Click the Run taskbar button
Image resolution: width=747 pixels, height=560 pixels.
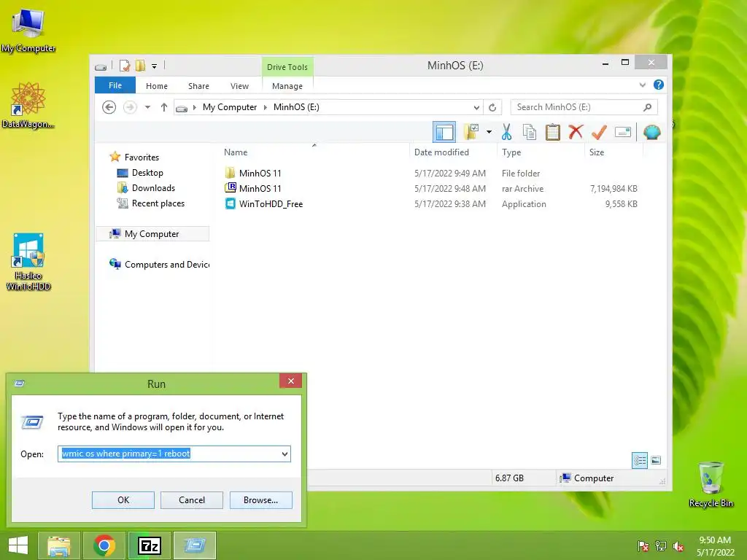(x=194, y=545)
